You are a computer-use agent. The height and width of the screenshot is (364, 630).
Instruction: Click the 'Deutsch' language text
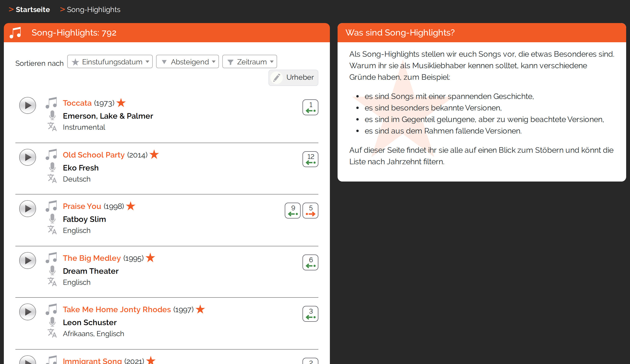click(77, 179)
